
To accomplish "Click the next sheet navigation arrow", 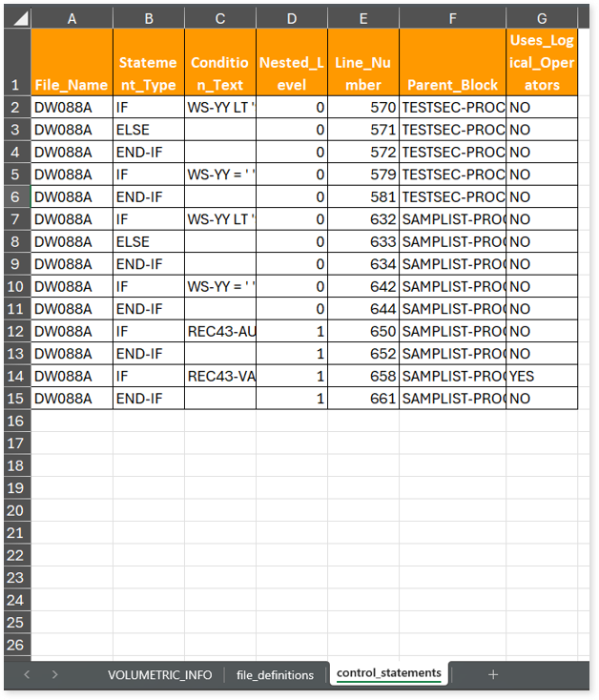I will coord(54,674).
